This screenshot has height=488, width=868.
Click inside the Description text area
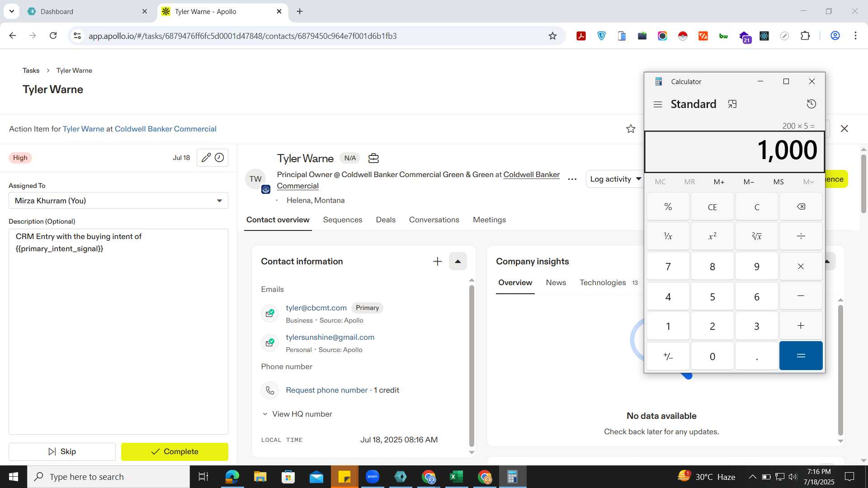coord(118,332)
